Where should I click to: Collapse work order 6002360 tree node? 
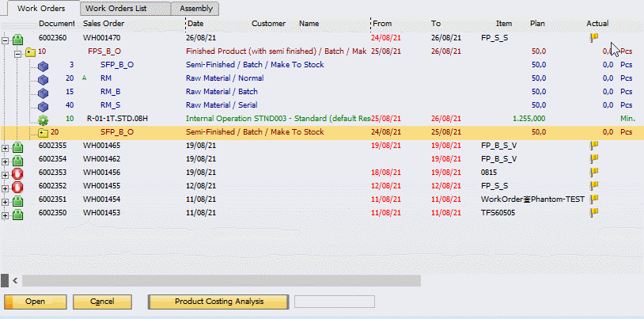coord(6,38)
